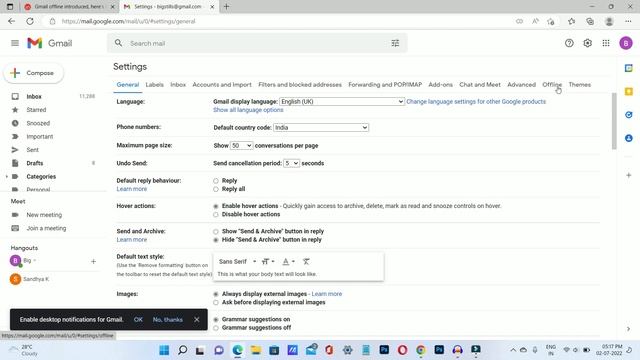640x360 pixels.
Task: Open Send cancellation period dropdown
Action: pyautogui.click(x=291, y=163)
